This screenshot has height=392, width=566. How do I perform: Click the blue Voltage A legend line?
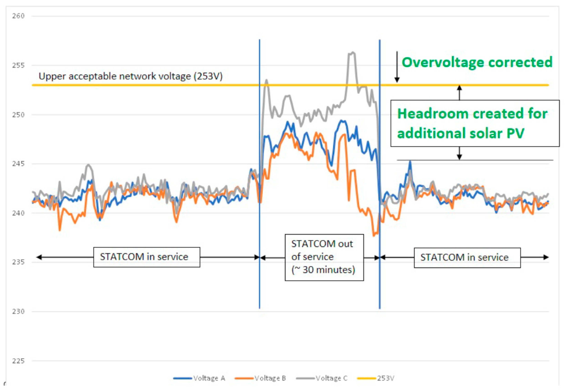click(183, 379)
